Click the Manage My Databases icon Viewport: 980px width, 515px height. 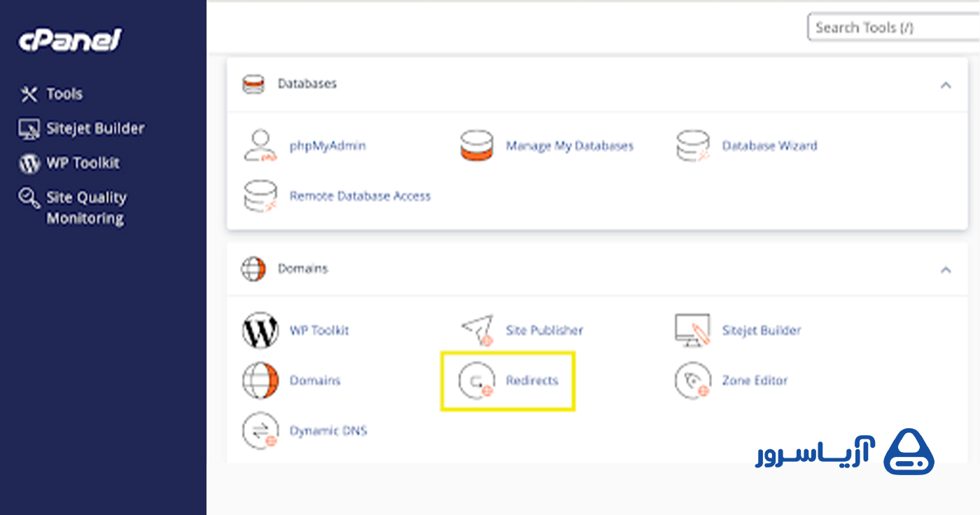click(x=477, y=146)
